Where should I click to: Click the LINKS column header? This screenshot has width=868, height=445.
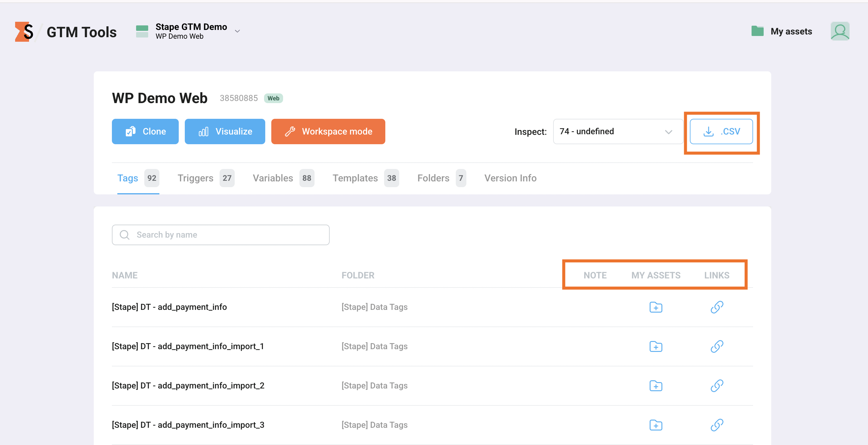point(717,275)
